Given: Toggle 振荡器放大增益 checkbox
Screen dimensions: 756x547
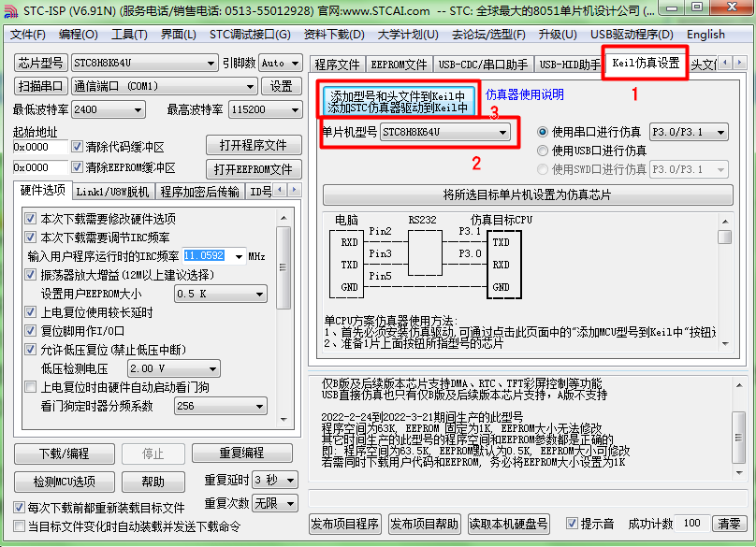Looking at the screenshot, I should point(30,275).
